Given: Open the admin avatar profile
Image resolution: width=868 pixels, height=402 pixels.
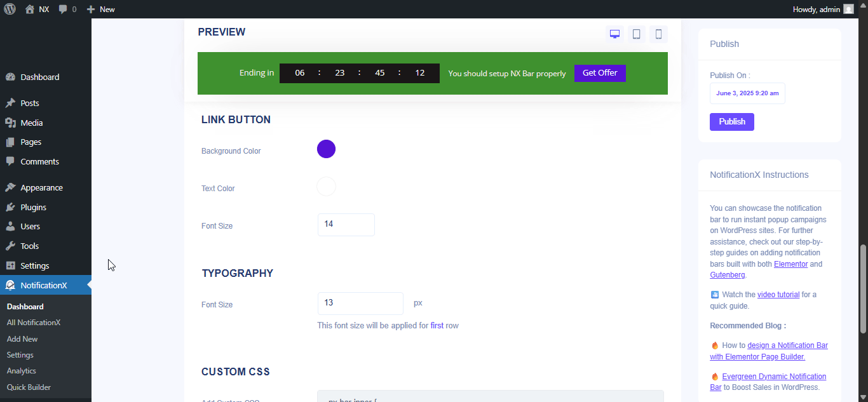Looking at the screenshot, I should (848, 9).
